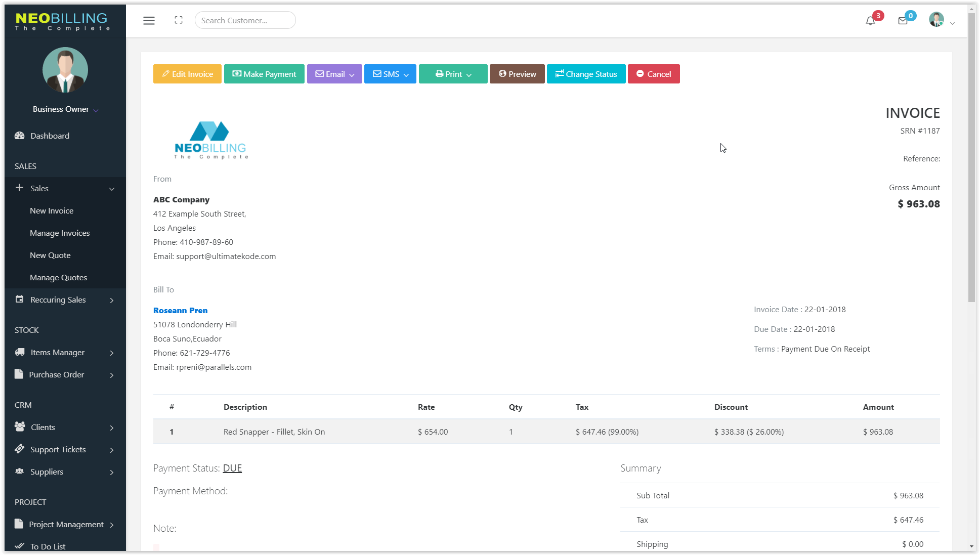The height and width of the screenshot is (555, 980).
Task: Open Dashboard from the sidebar
Action: coord(50,136)
